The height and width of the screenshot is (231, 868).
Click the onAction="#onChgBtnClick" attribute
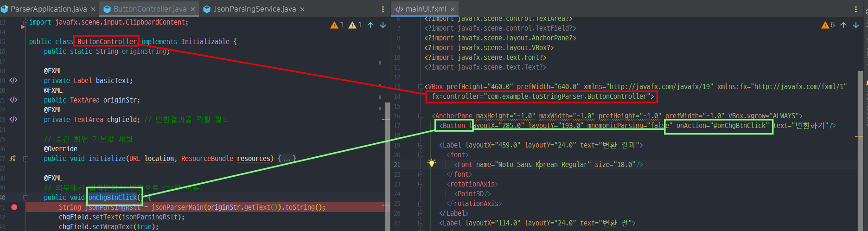723,126
